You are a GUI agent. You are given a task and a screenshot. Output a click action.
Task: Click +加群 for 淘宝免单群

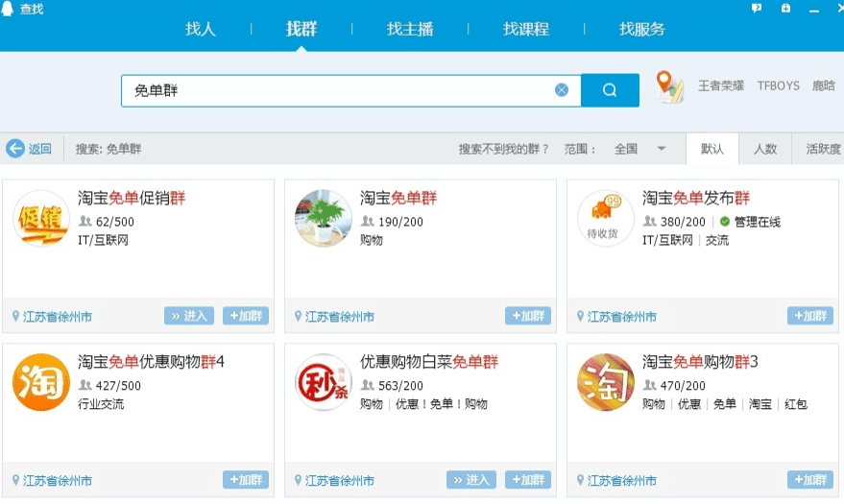pos(528,316)
